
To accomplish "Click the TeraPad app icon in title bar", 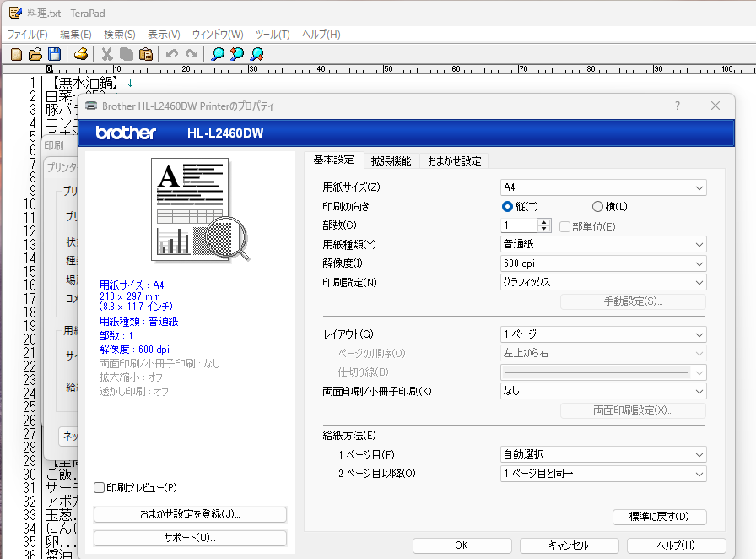I will 15,13.
